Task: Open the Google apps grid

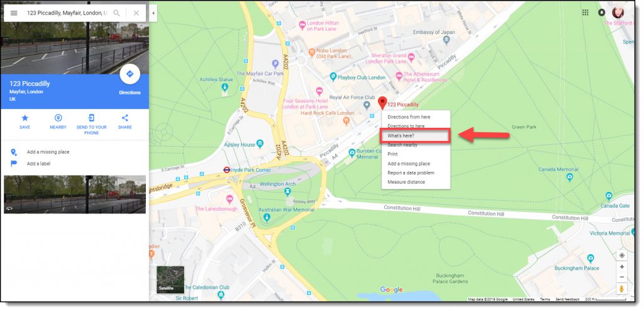Action: coord(585,13)
